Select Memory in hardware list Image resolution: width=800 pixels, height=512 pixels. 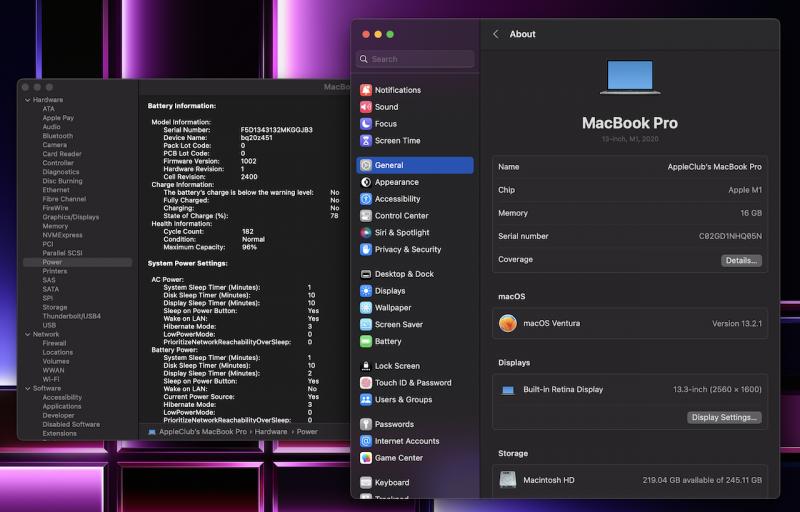[55, 226]
